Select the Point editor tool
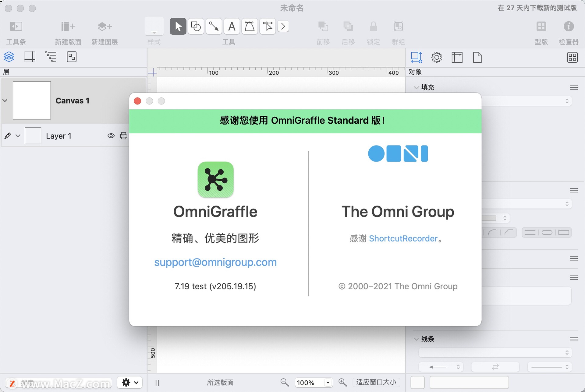This screenshot has width=585, height=392. [268, 26]
